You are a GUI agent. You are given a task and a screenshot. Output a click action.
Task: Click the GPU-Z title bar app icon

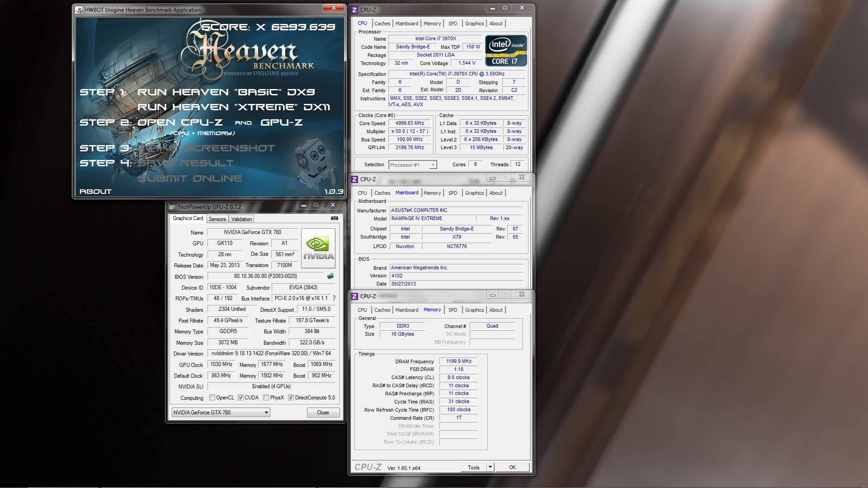[x=172, y=207]
